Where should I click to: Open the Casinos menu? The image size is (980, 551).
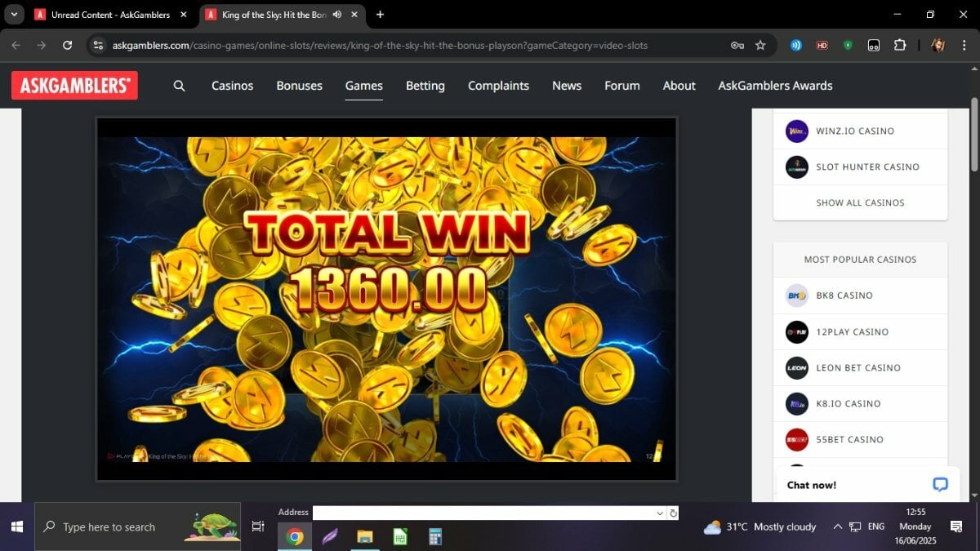pos(232,86)
